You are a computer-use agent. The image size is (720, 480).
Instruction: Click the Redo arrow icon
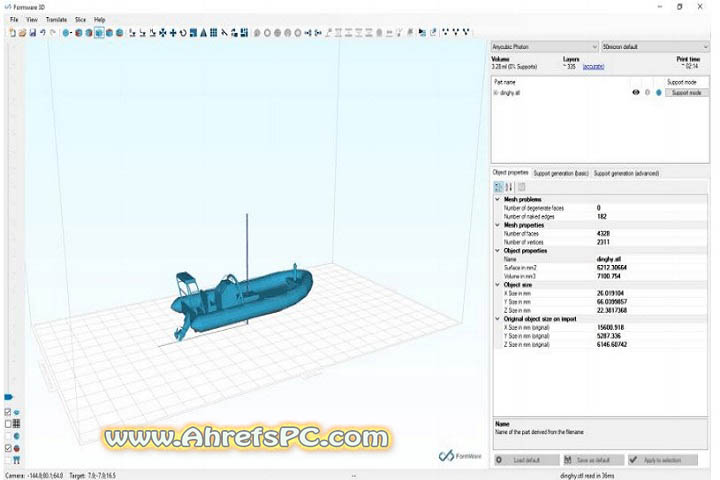tap(53, 33)
